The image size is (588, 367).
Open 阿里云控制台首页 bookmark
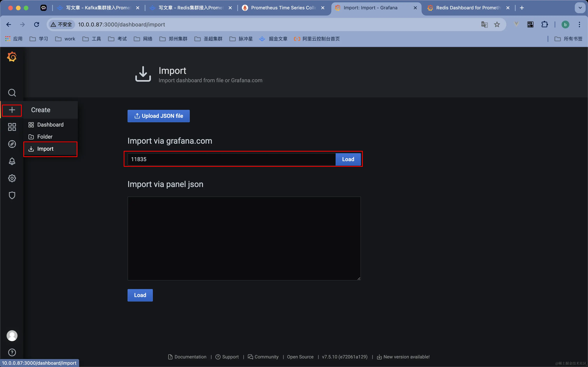coord(317,39)
